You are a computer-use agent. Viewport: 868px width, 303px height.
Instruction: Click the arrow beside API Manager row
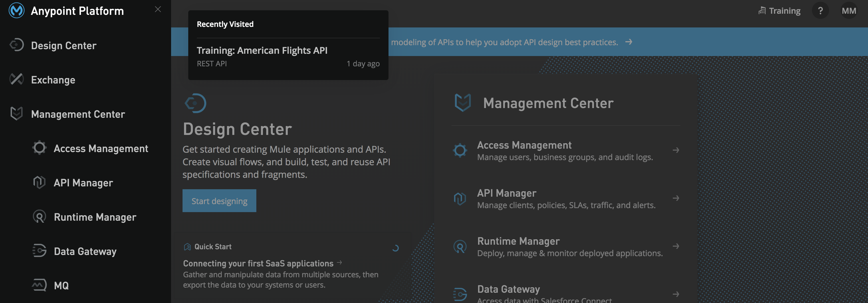tap(675, 198)
